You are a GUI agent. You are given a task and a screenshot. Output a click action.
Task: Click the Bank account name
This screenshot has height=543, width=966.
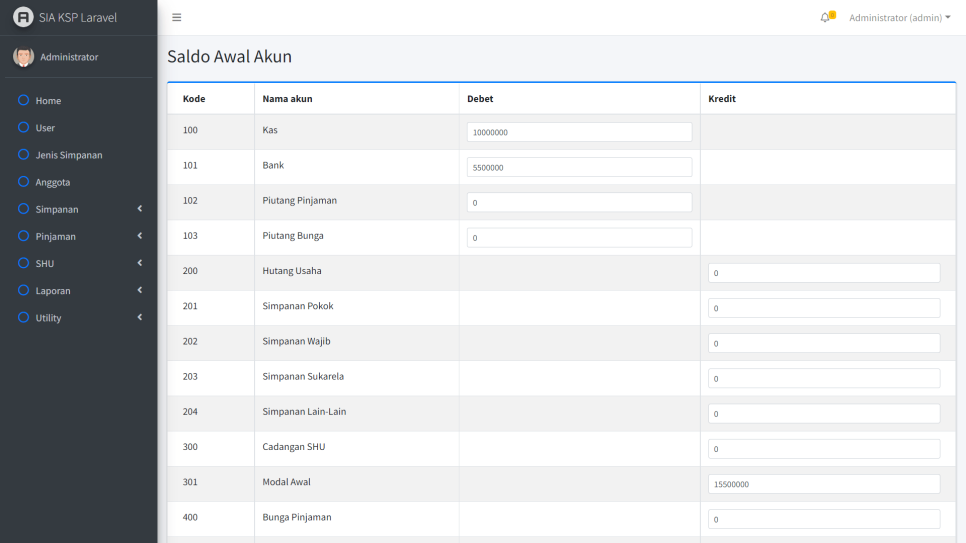tap(273, 165)
